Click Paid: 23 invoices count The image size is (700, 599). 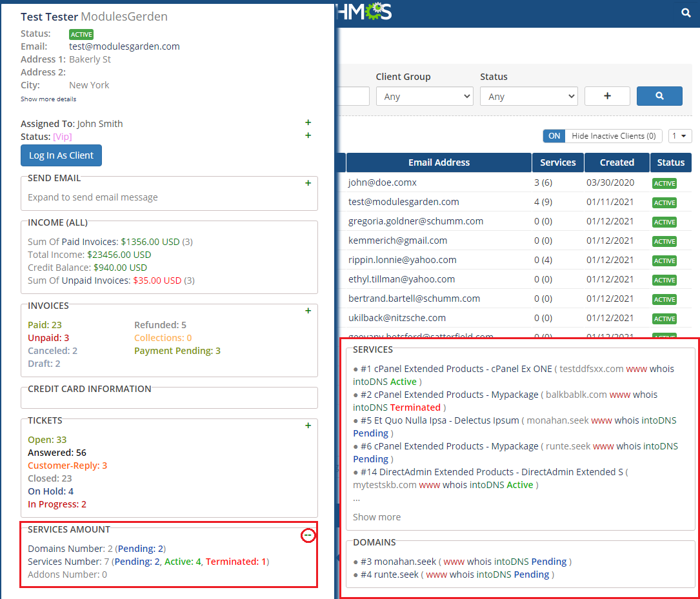[x=45, y=325]
